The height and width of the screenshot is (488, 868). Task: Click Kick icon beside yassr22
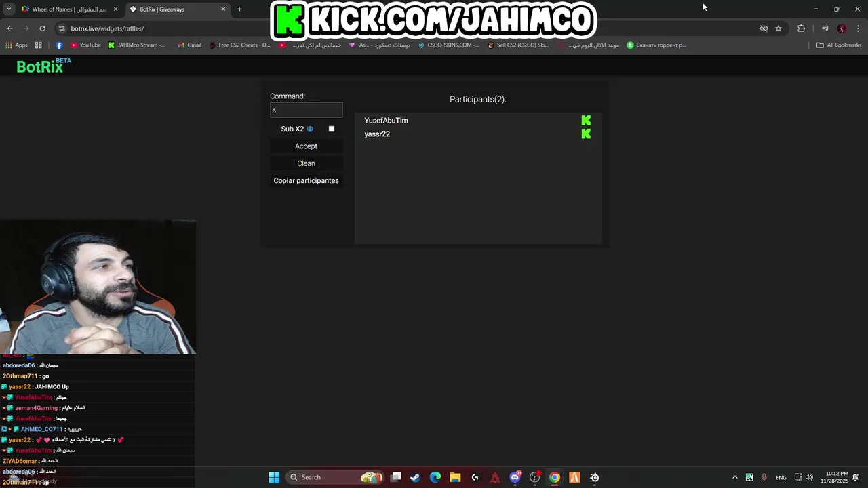pyautogui.click(x=586, y=134)
